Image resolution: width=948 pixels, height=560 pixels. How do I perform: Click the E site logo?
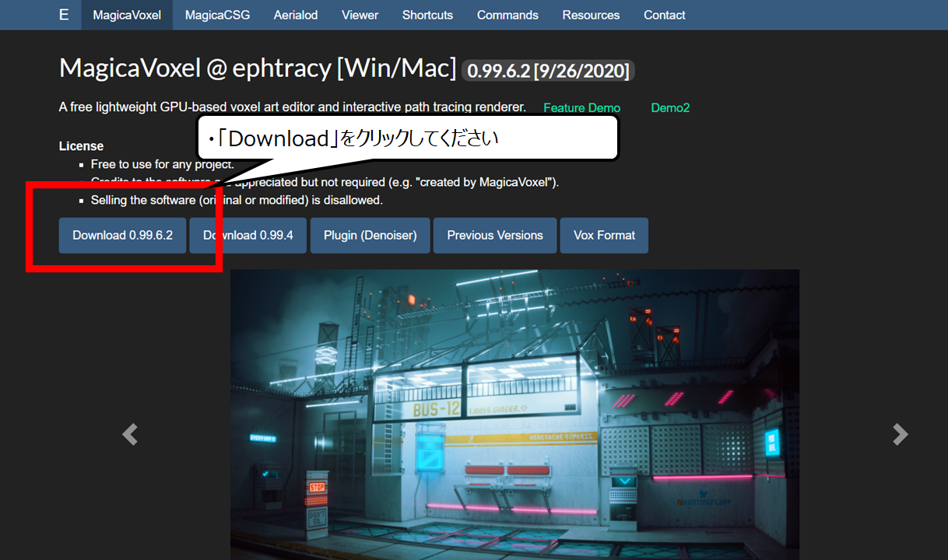coord(64,15)
